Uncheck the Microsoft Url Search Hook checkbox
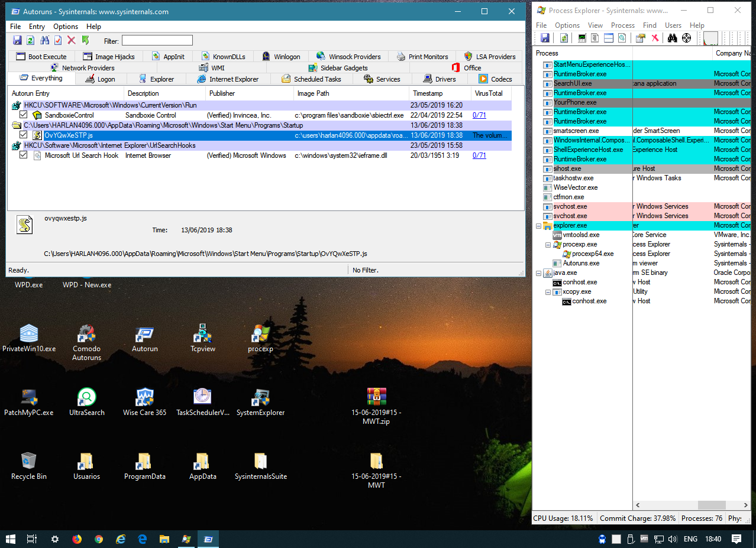The height and width of the screenshot is (548, 756). [23, 155]
